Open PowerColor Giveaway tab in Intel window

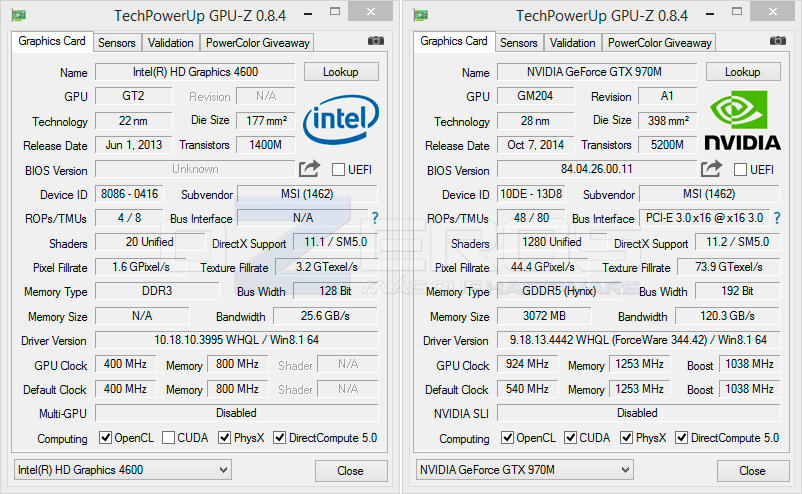[257, 43]
